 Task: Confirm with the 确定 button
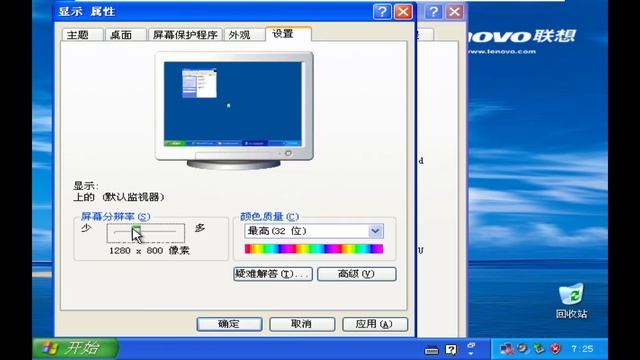tap(229, 324)
